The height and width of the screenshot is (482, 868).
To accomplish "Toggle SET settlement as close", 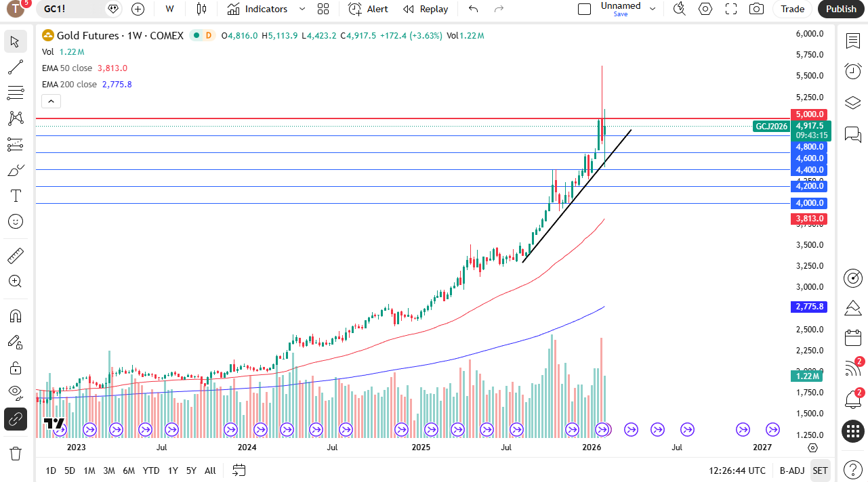I will coord(820,470).
